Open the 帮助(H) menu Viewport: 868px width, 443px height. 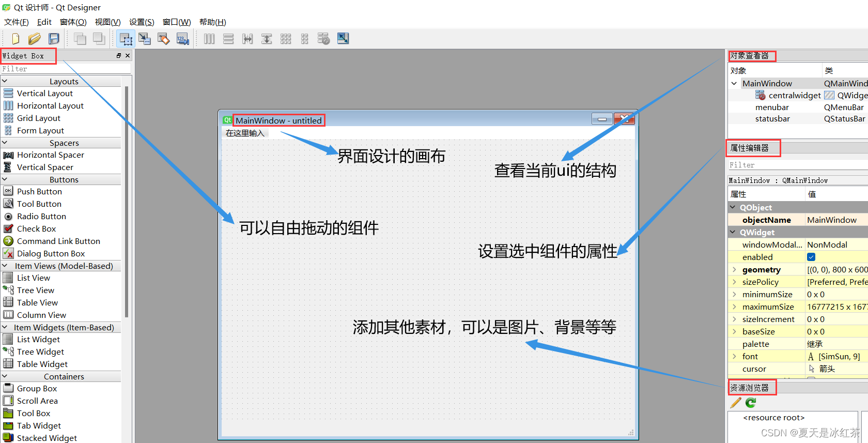213,22
